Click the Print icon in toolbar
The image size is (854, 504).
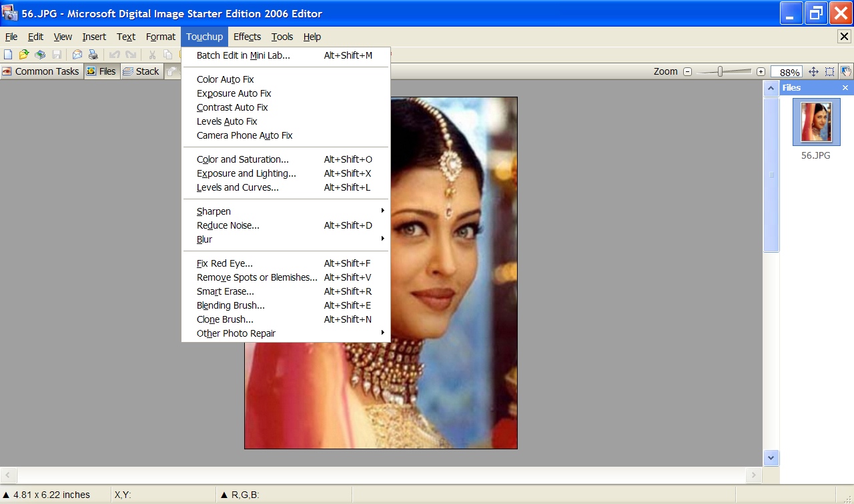click(93, 55)
